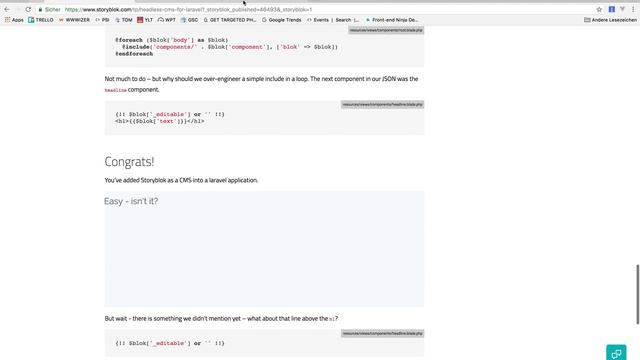
Task: Open the TOM bookmark
Action: coord(124,20)
